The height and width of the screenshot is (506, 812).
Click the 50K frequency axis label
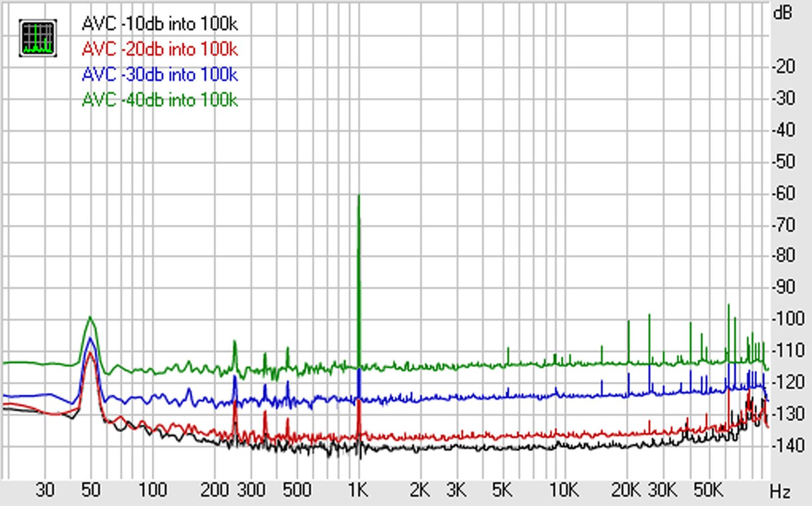(708, 490)
